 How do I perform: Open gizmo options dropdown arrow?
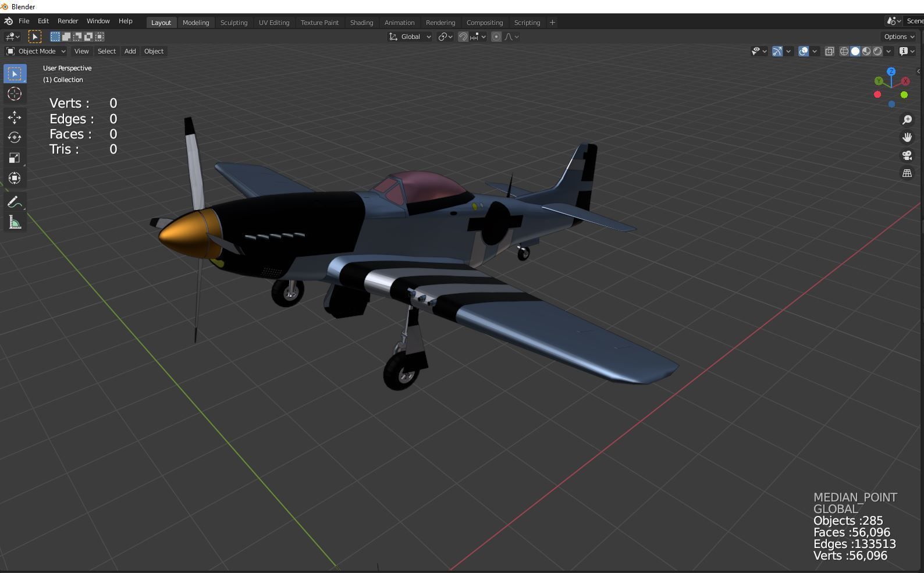[788, 51]
